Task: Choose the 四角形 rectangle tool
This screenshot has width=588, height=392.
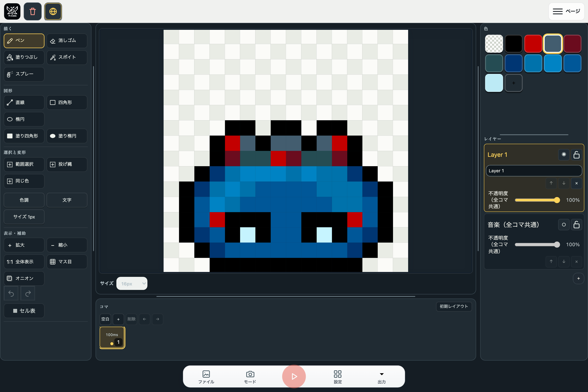Action: point(67,102)
